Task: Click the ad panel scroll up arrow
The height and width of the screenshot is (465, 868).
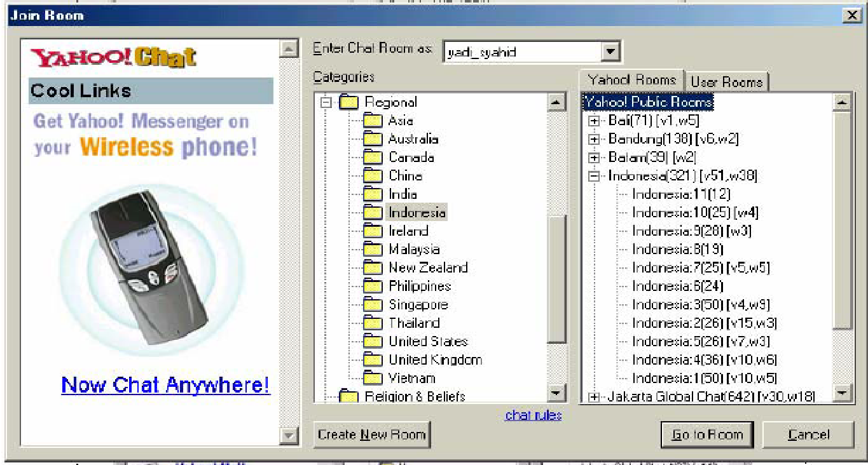Action: click(x=289, y=49)
